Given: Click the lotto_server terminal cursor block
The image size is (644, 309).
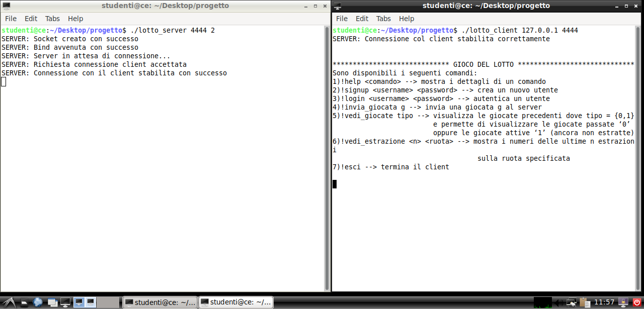Looking at the screenshot, I should pyautogui.click(x=4, y=81).
